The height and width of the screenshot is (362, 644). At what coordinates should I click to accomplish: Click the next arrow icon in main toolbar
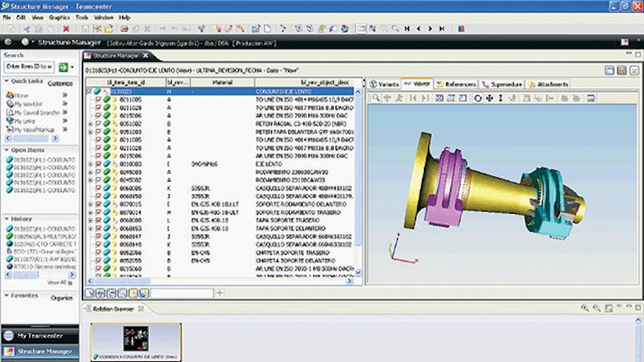click(430, 29)
